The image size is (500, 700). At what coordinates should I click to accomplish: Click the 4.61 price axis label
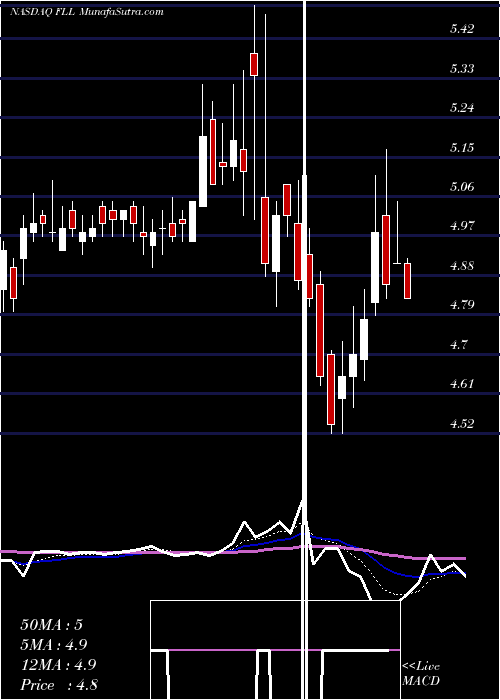[462, 384]
